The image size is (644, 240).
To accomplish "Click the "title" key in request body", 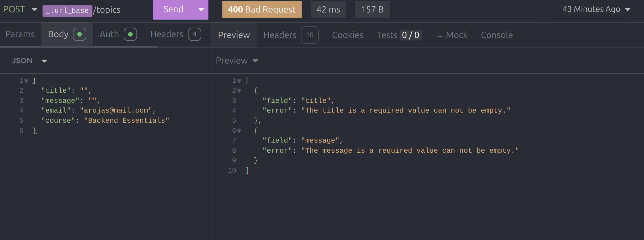I will pyautogui.click(x=56, y=90).
